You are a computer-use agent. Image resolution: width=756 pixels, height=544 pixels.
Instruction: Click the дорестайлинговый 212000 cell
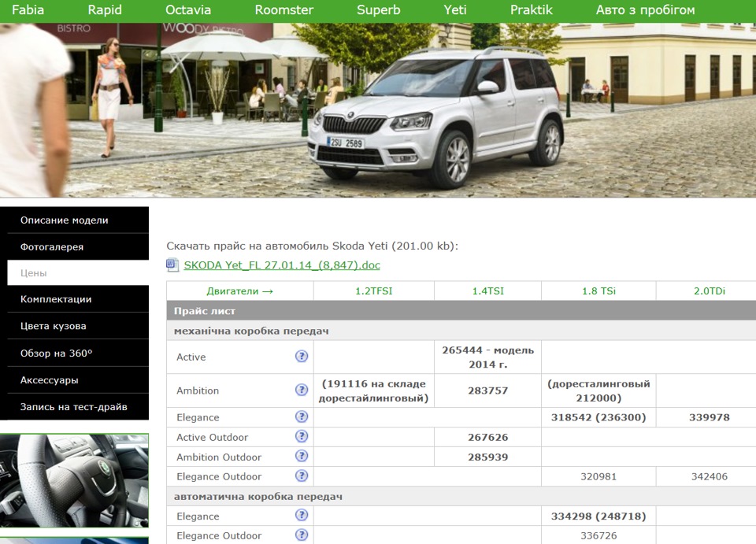click(598, 390)
